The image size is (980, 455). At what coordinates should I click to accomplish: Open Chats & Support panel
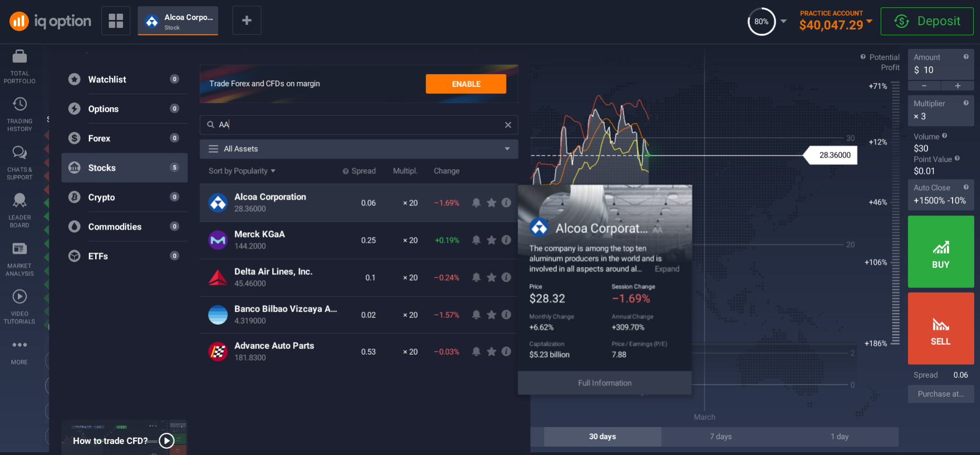pos(19,162)
